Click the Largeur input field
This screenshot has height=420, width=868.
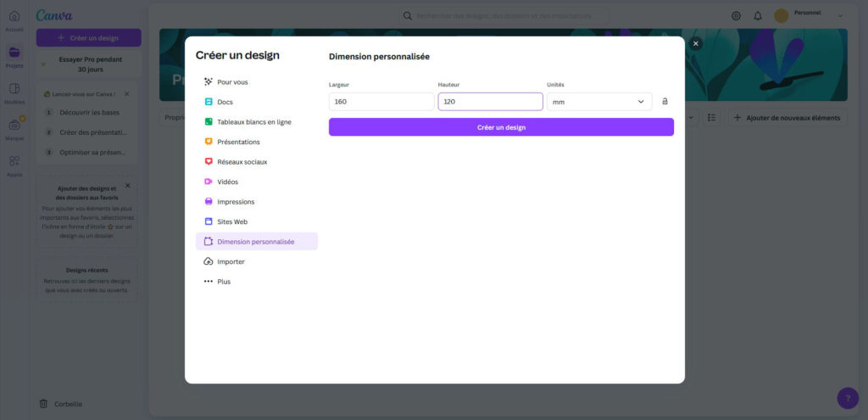(x=381, y=102)
